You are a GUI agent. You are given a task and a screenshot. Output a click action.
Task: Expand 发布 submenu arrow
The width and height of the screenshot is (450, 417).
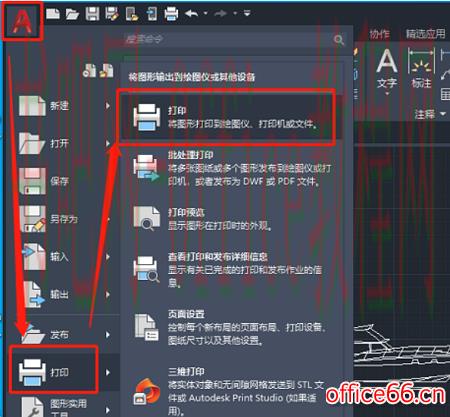(108, 334)
